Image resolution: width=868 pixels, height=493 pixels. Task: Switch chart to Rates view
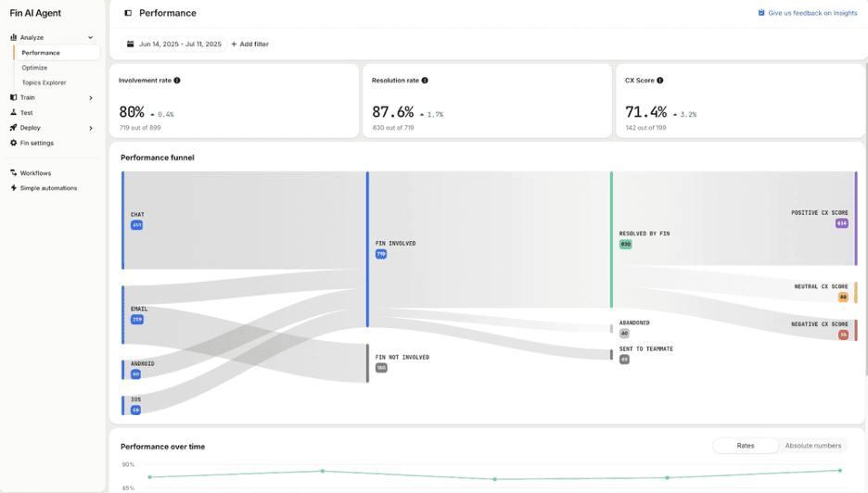click(745, 446)
